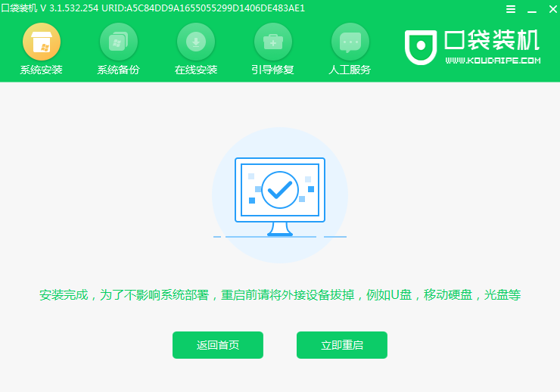This screenshot has height=392, width=560.
Task: Open the hamburger menu in title bar
Action: pyautogui.click(x=511, y=9)
